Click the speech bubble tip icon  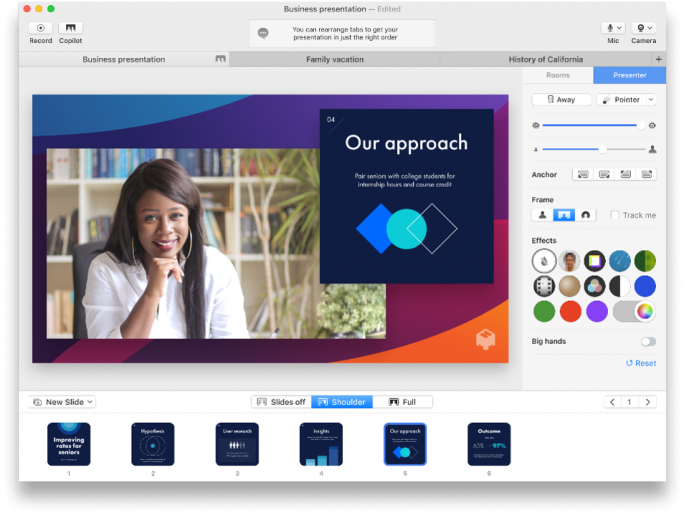click(x=263, y=33)
